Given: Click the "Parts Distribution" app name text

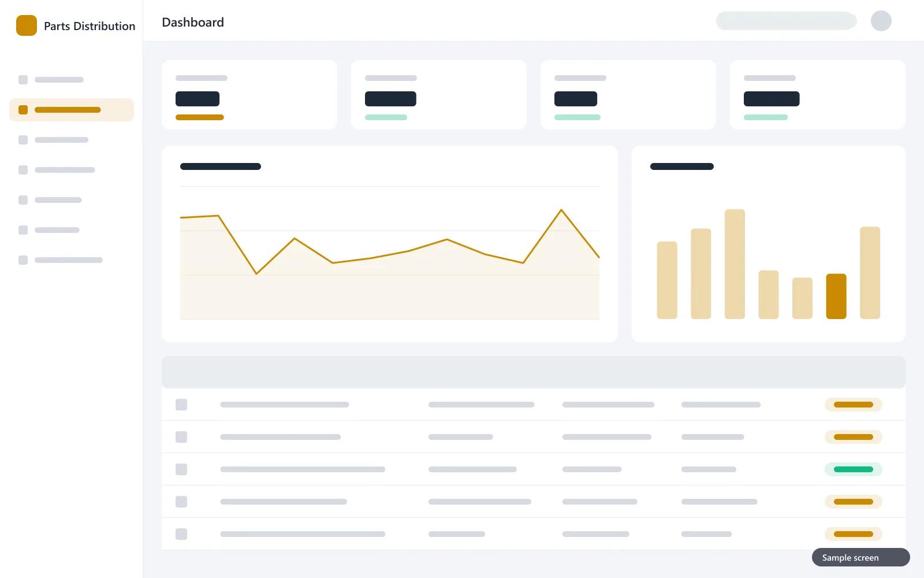Looking at the screenshot, I should tap(90, 26).
